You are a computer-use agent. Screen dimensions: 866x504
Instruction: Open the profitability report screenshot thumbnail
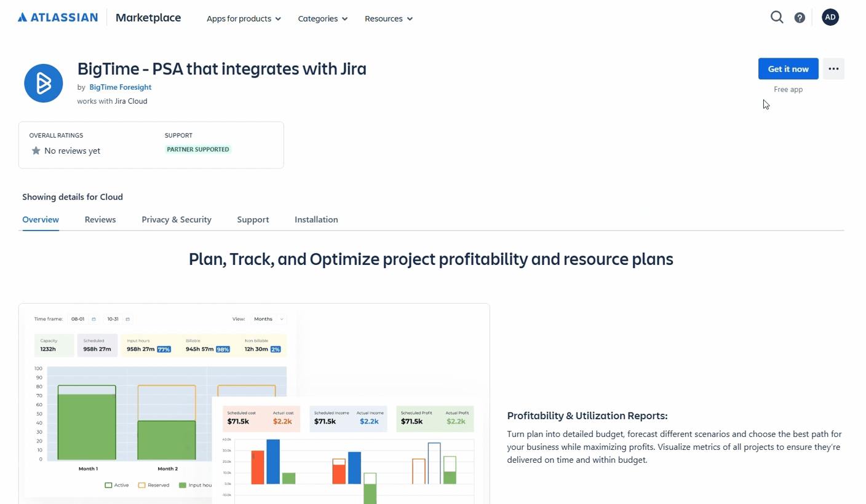[x=254, y=404]
